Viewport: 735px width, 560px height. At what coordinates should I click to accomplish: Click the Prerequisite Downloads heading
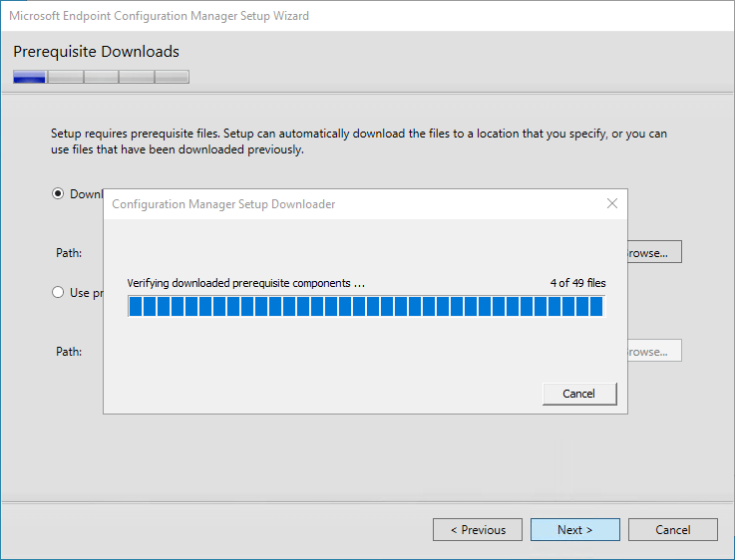coord(96,52)
